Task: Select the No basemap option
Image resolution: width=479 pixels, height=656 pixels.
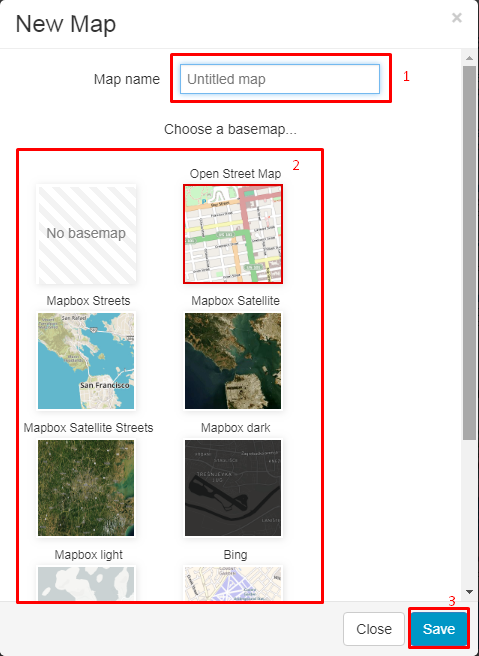Action: [86, 234]
